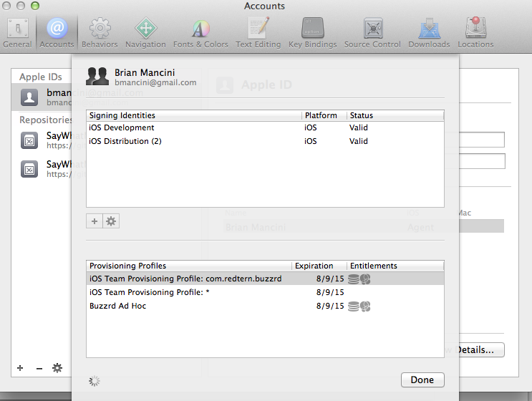
Task: Select iOS Team Provisioning Profile: * row
Action: (265, 292)
